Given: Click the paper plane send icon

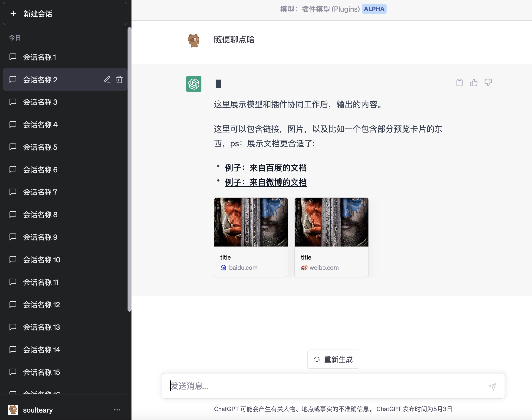Looking at the screenshot, I should coord(492,386).
